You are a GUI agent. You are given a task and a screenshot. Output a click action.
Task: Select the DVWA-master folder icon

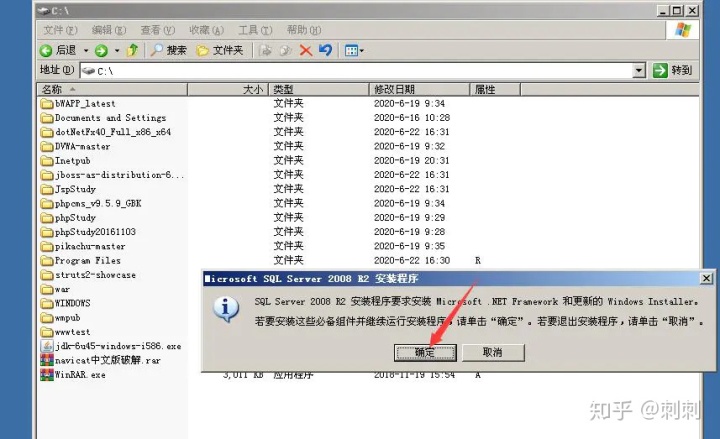pyautogui.click(x=47, y=146)
